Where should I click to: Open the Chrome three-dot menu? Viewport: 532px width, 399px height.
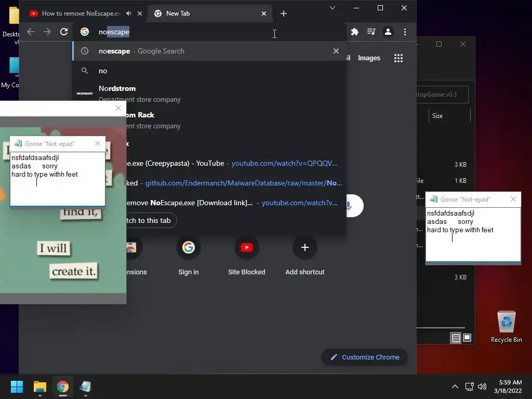(405, 32)
